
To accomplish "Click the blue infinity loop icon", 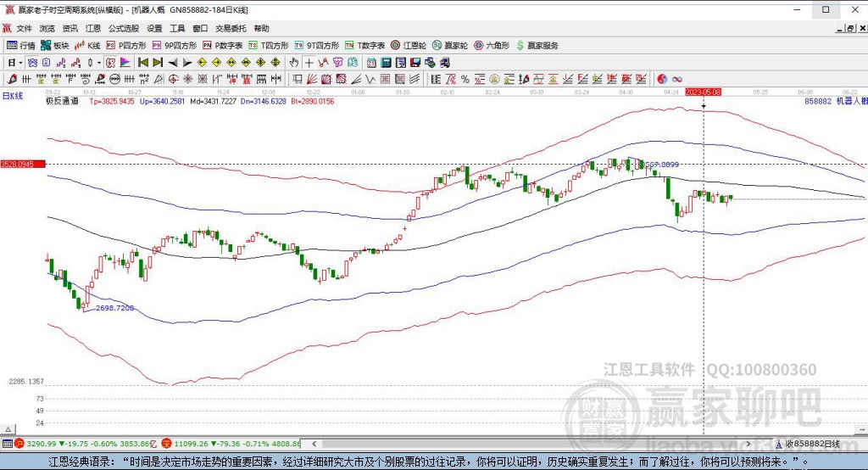I will point(677,79).
